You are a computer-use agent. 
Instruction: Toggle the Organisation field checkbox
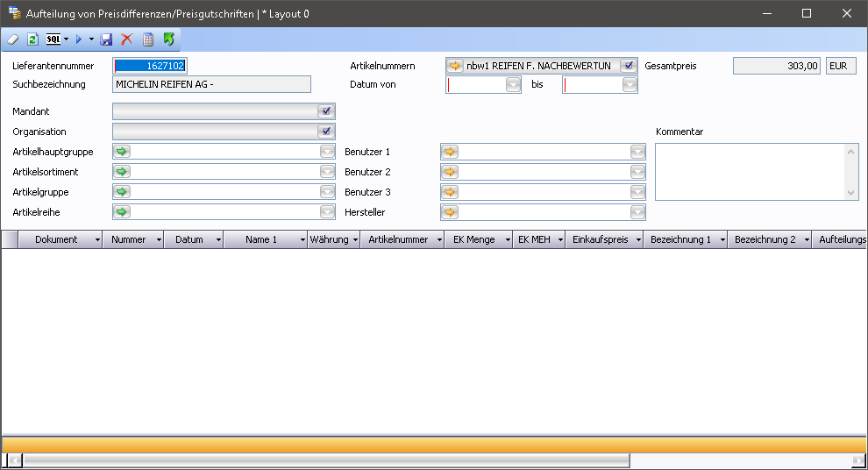pos(327,132)
